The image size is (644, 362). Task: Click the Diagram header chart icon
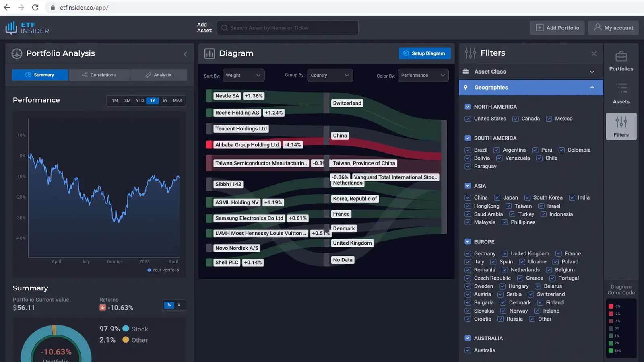coord(210,53)
